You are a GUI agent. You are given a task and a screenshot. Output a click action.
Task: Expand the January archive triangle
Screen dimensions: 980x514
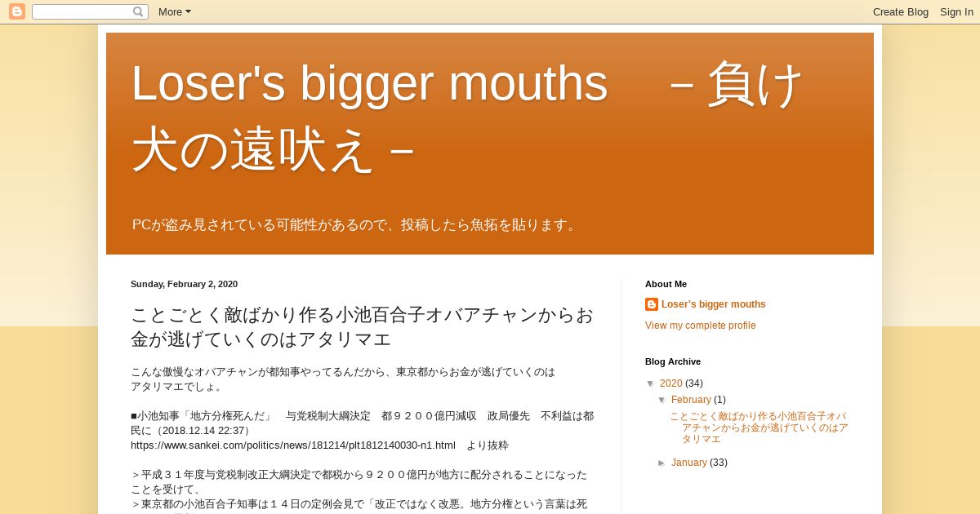pos(662,463)
